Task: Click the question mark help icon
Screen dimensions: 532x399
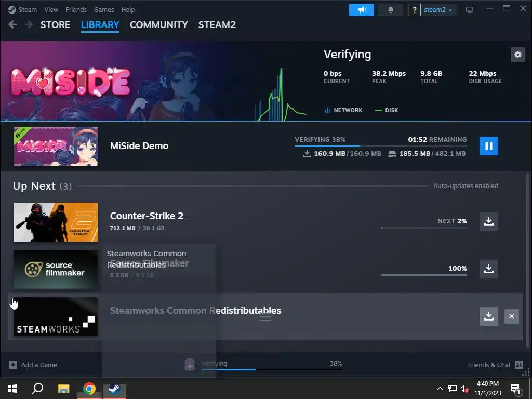Action: (x=414, y=10)
